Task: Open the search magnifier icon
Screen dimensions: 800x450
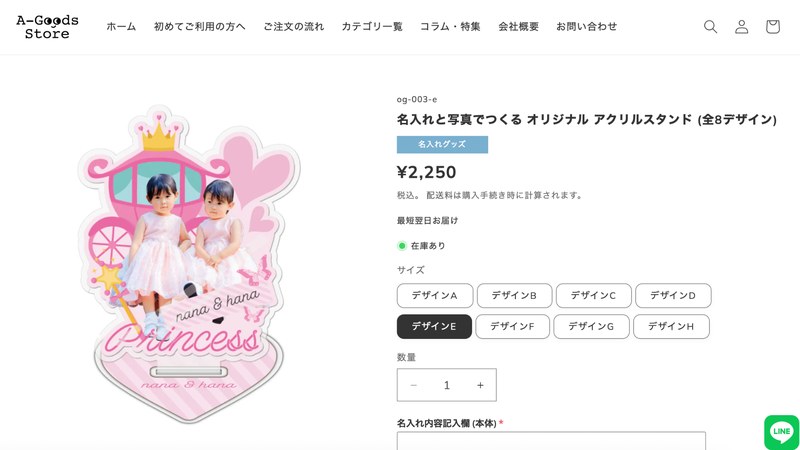Action: point(710,27)
